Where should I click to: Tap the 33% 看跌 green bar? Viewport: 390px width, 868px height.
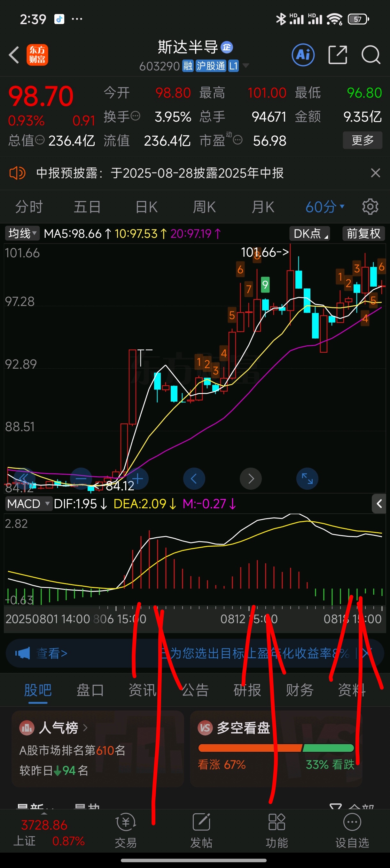point(328,748)
